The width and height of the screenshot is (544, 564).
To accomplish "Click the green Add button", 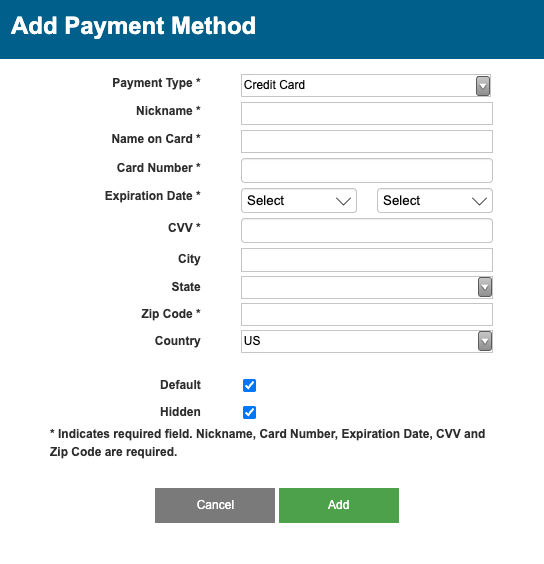I will tap(339, 505).
